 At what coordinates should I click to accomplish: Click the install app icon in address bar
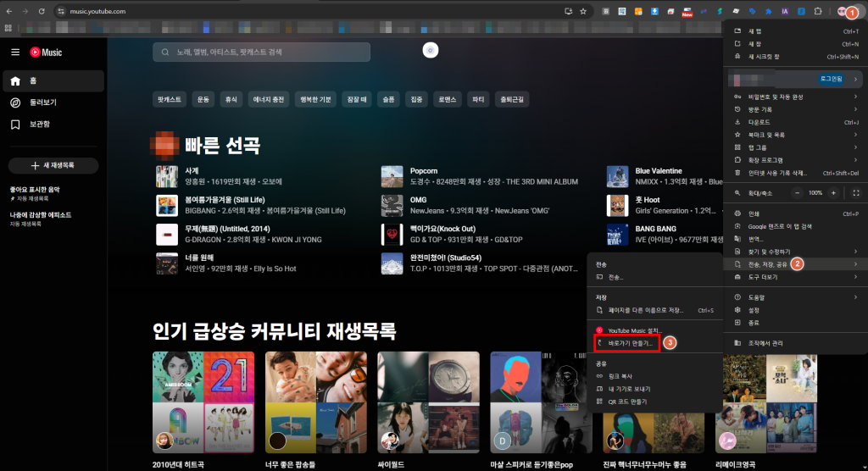[568, 11]
